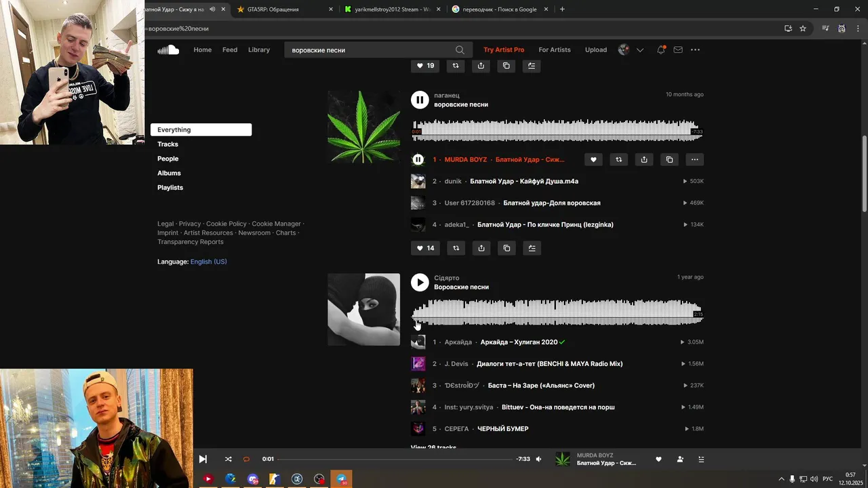This screenshot has height=488, width=868.
Task: Copy link of playlist with 14 likes
Action: tap(507, 248)
